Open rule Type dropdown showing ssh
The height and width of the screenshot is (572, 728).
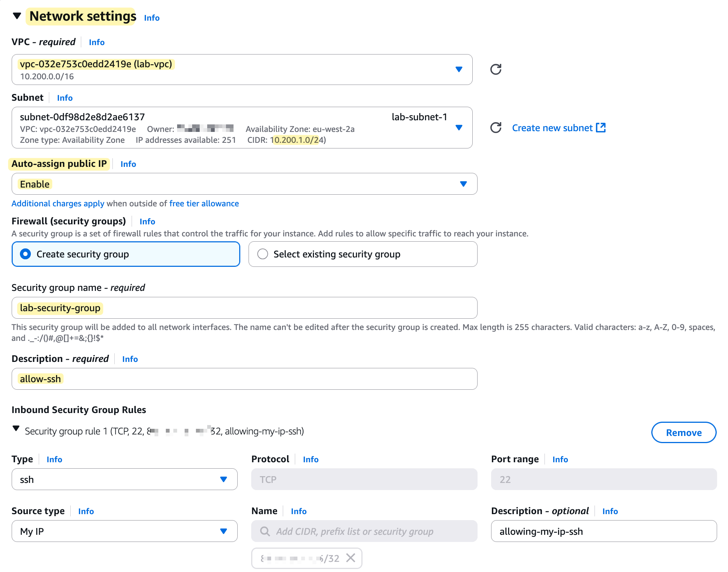pos(223,479)
